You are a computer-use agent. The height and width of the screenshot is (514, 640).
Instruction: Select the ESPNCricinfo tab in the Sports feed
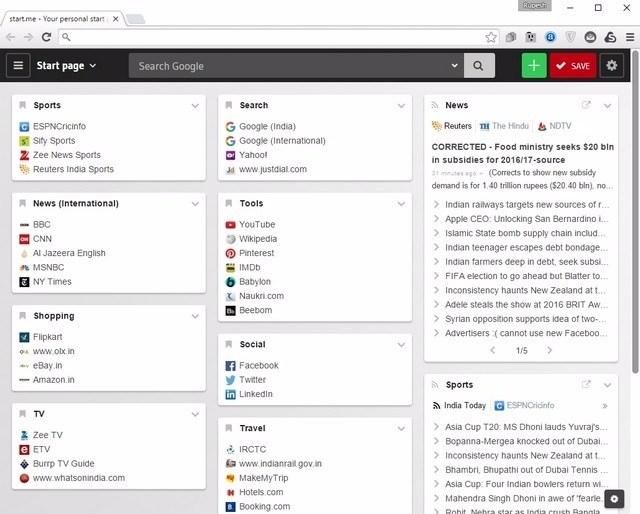click(524, 405)
